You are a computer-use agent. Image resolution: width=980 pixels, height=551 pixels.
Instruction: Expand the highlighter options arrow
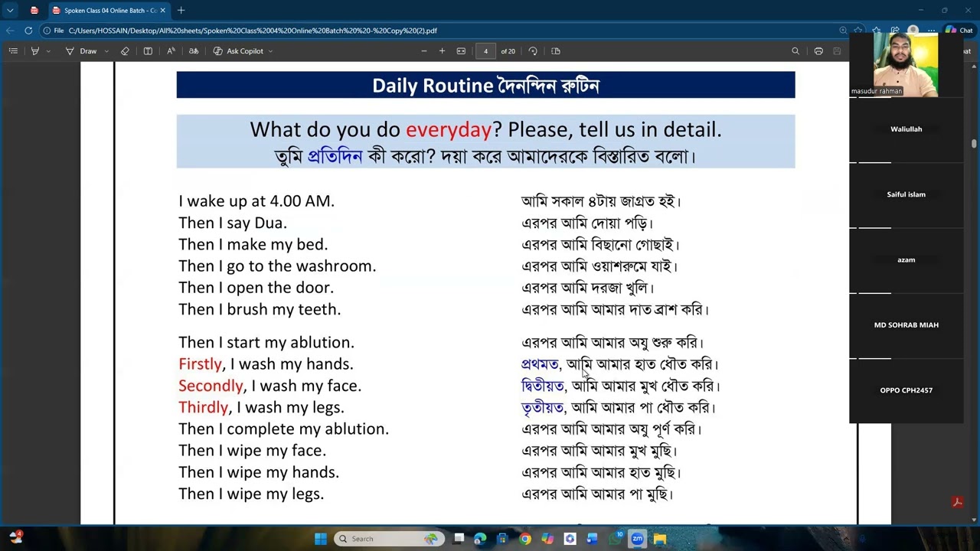(x=48, y=51)
